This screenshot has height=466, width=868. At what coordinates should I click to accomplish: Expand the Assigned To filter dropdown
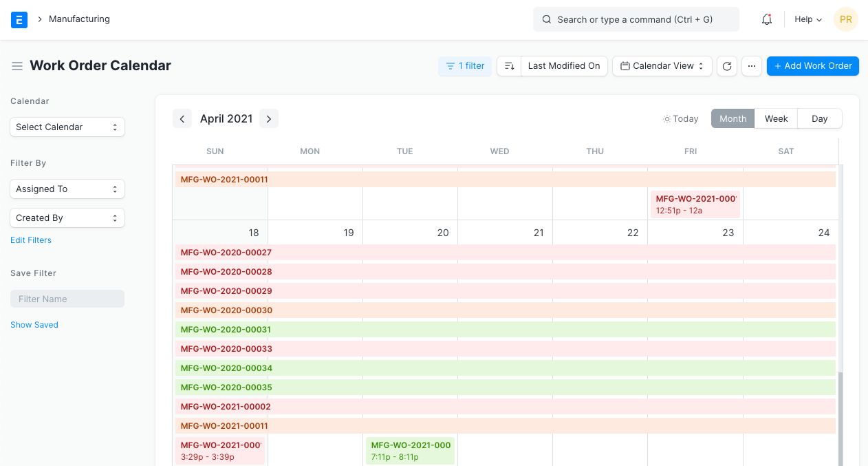pos(67,189)
